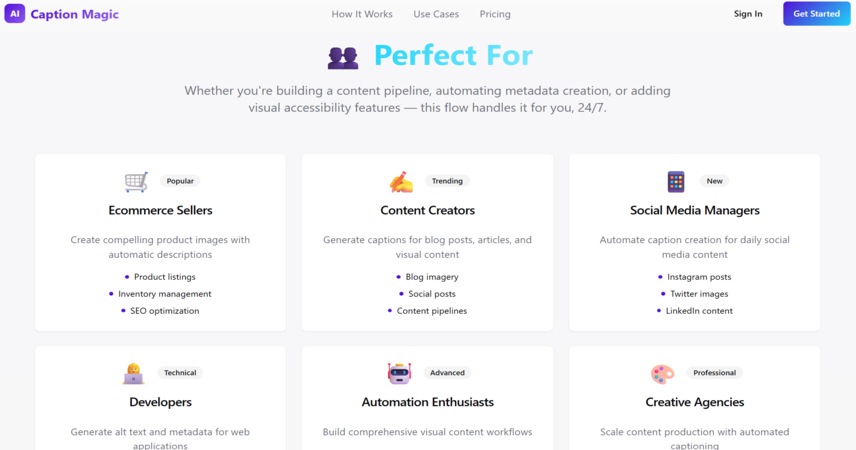
Task: Click the mobile grid icon for Social Media Managers
Action: click(x=676, y=182)
